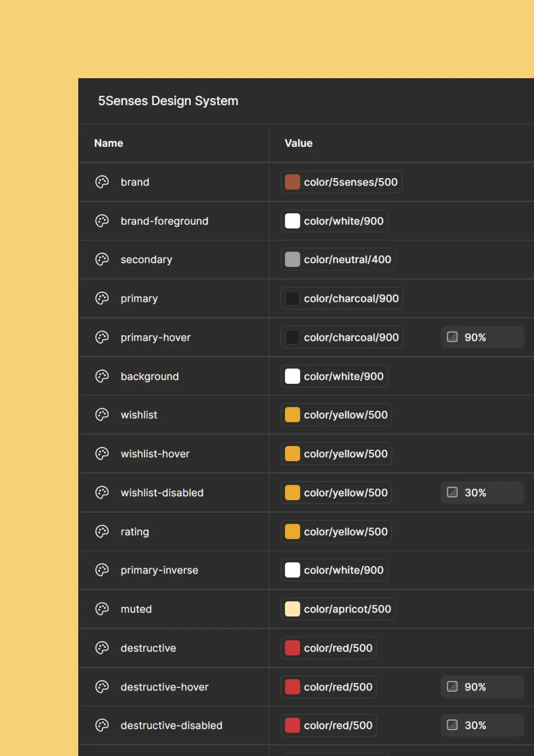The width and height of the screenshot is (534, 756).
Task: Select the wishlist-hover variable name
Action: pos(155,454)
